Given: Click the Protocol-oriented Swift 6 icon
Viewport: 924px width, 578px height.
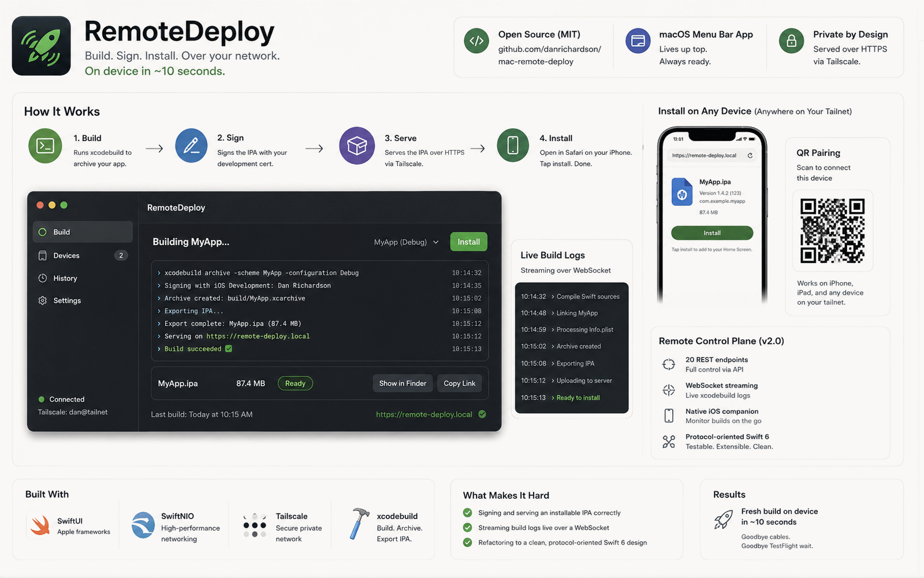Looking at the screenshot, I should coord(669,442).
